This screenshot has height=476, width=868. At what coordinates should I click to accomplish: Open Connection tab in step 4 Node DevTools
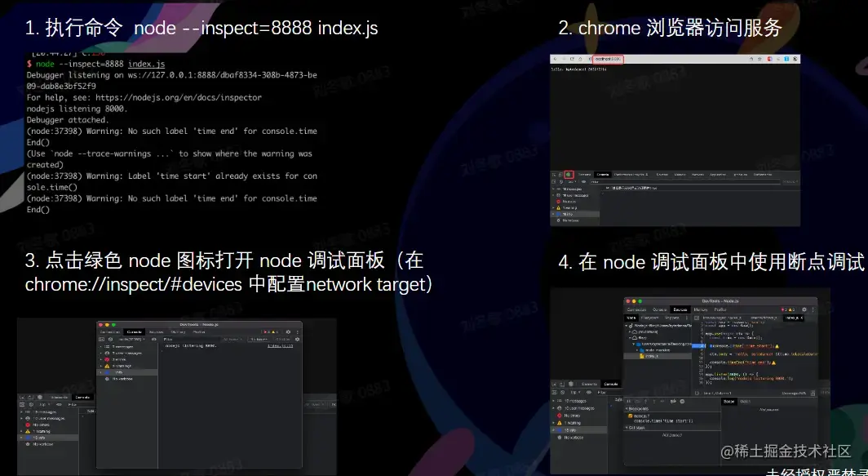(636, 309)
